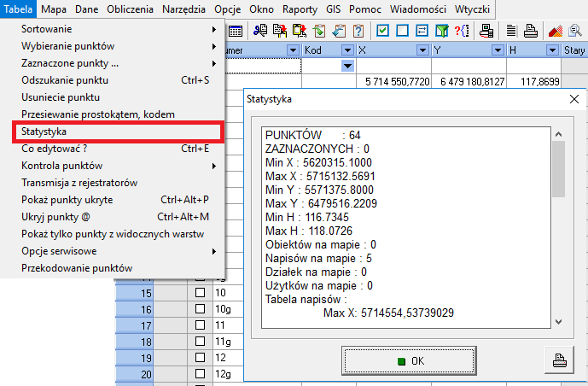
Task: Choose Statystyka from Tabela menu
Action: pos(118,132)
